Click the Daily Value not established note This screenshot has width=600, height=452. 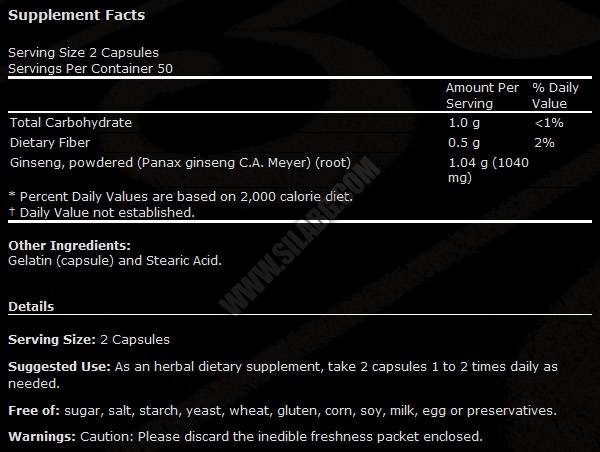click(x=102, y=212)
